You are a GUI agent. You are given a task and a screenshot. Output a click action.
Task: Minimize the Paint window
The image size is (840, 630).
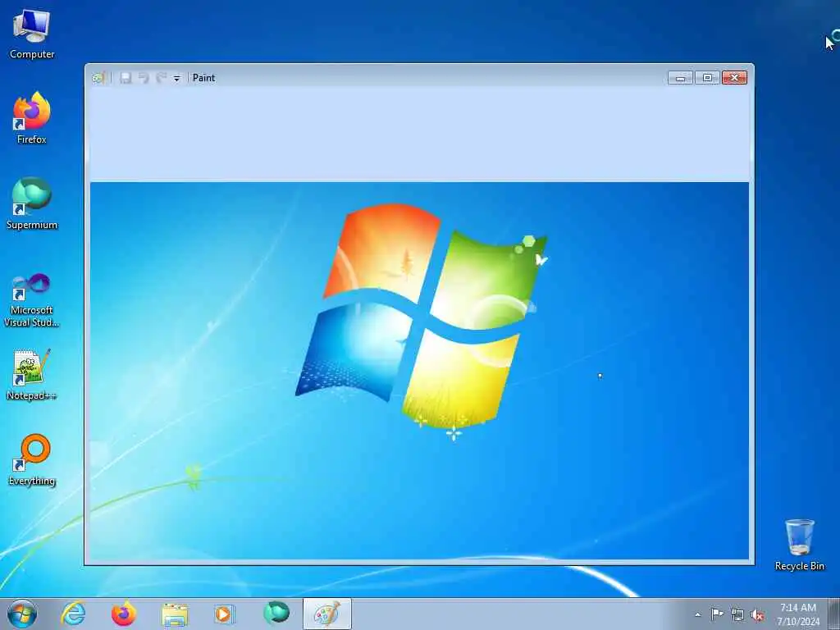click(680, 78)
